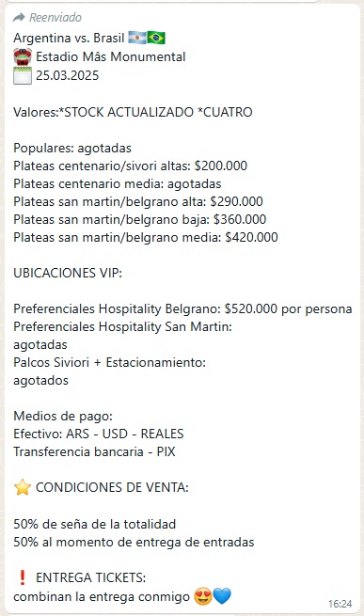
Task: Click the $290.000 price
Action: [x=237, y=201]
